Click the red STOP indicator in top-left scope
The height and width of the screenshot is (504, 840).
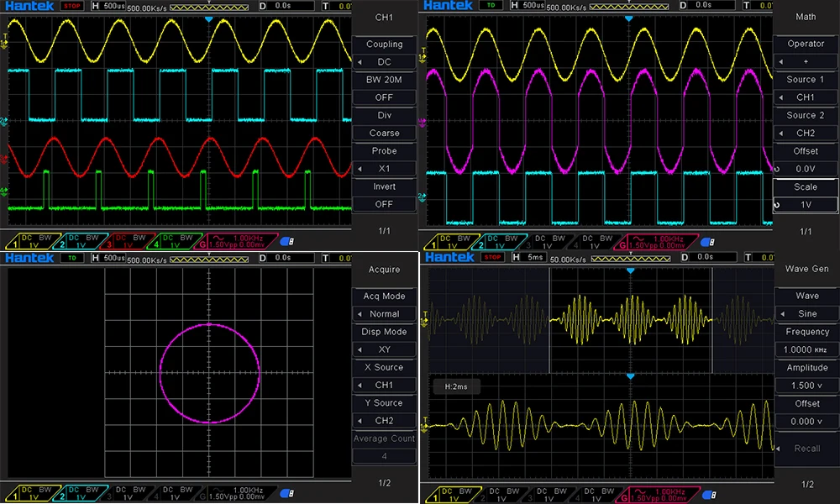(71, 6)
